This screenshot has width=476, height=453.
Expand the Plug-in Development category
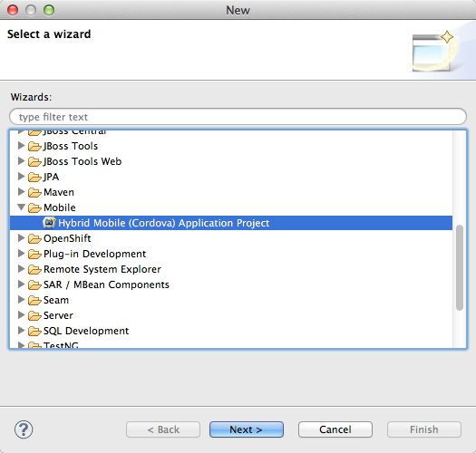[x=21, y=253]
